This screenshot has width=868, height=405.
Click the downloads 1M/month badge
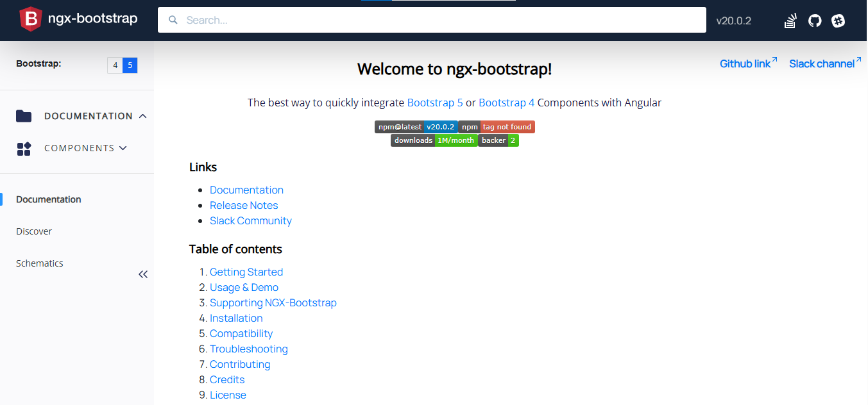(434, 140)
